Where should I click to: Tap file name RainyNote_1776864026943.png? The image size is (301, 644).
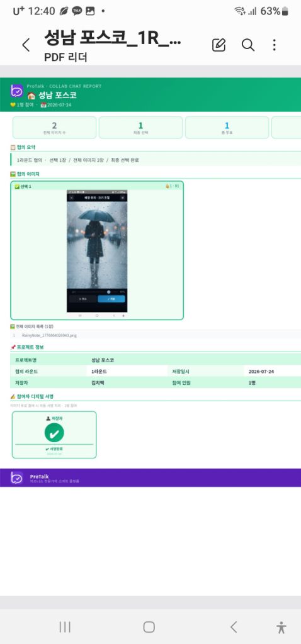pyautogui.click(x=49, y=335)
